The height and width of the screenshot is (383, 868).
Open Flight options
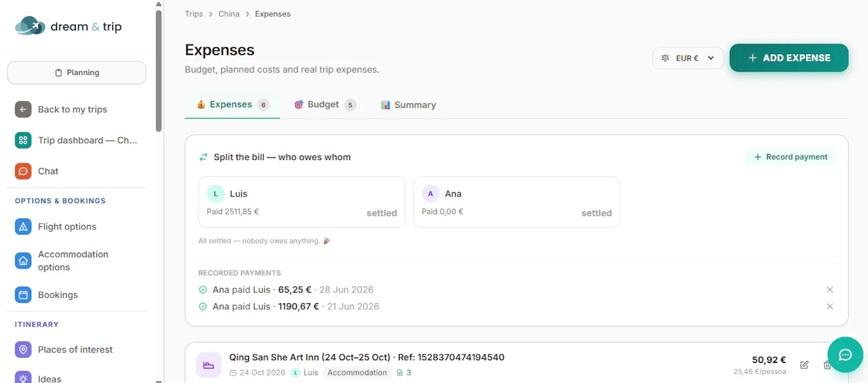coord(76,227)
